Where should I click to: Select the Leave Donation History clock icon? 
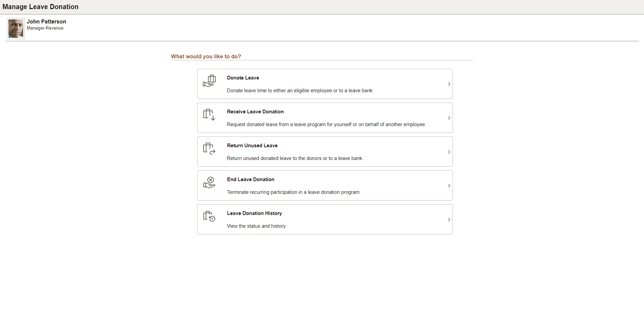click(x=209, y=216)
